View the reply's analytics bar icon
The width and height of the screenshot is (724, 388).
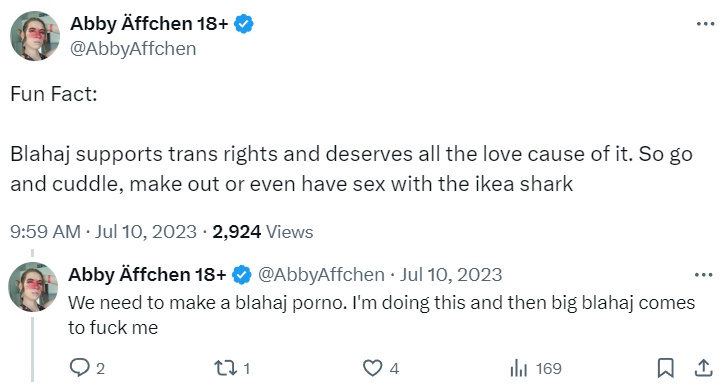pyautogui.click(x=519, y=369)
